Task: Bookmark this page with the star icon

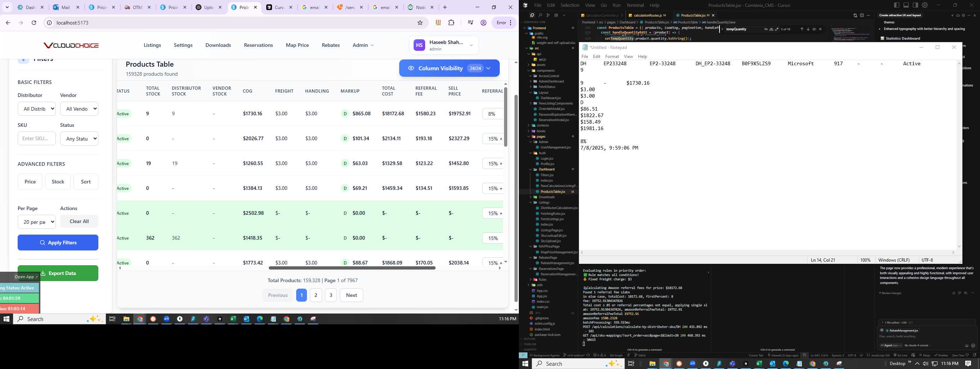Action: (x=420, y=23)
